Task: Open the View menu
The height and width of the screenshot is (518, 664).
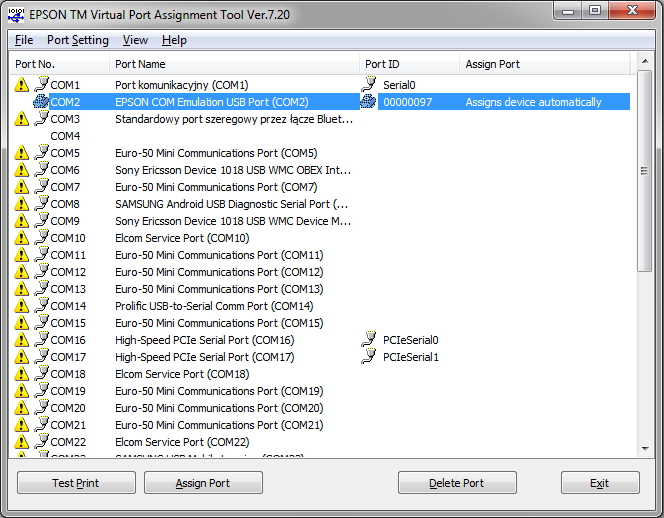Action: click(x=135, y=40)
